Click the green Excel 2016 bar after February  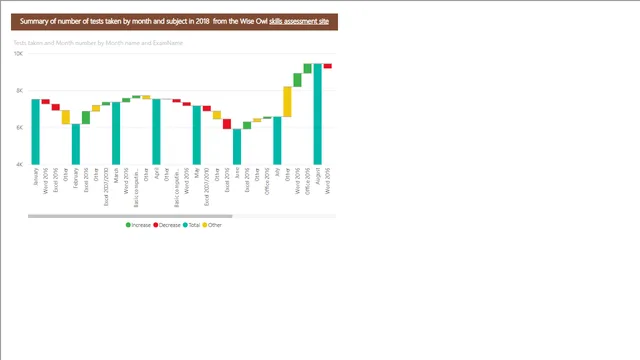tap(86, 118)
